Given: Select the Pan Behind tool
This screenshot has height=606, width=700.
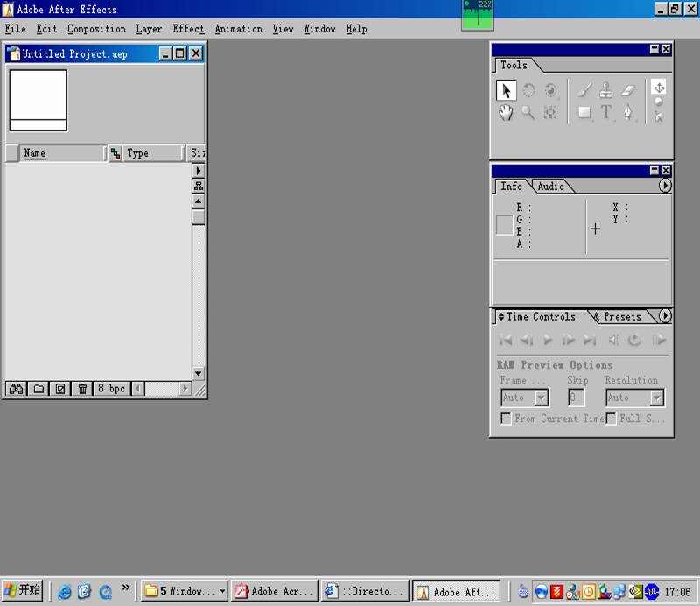Looking at the screenshot, I should pyautogui.click(x=551, y=113).
